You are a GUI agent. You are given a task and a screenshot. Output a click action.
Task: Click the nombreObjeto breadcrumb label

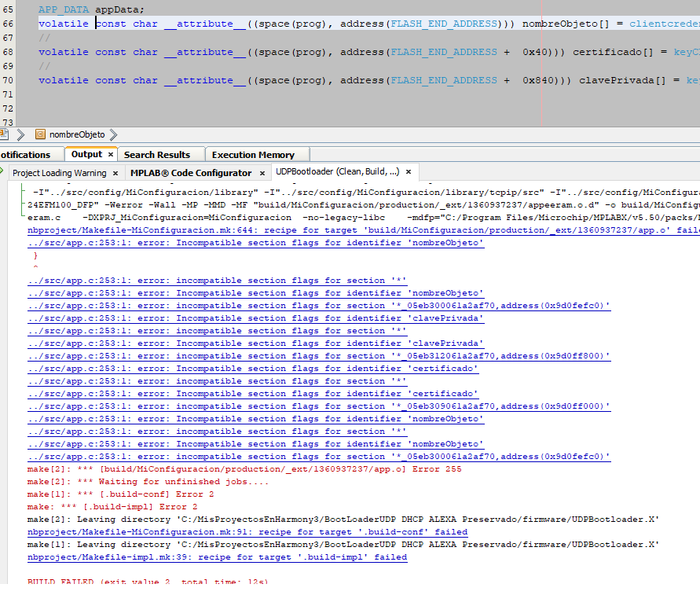coord(77,134)
